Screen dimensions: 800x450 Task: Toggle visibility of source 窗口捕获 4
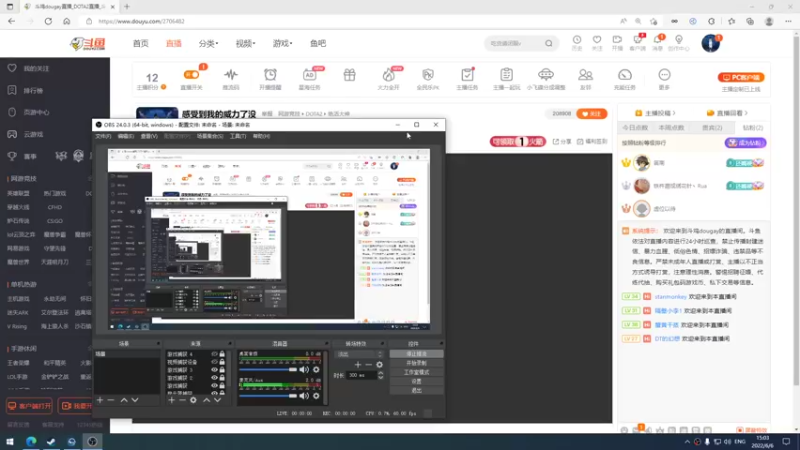pos(214,354)
